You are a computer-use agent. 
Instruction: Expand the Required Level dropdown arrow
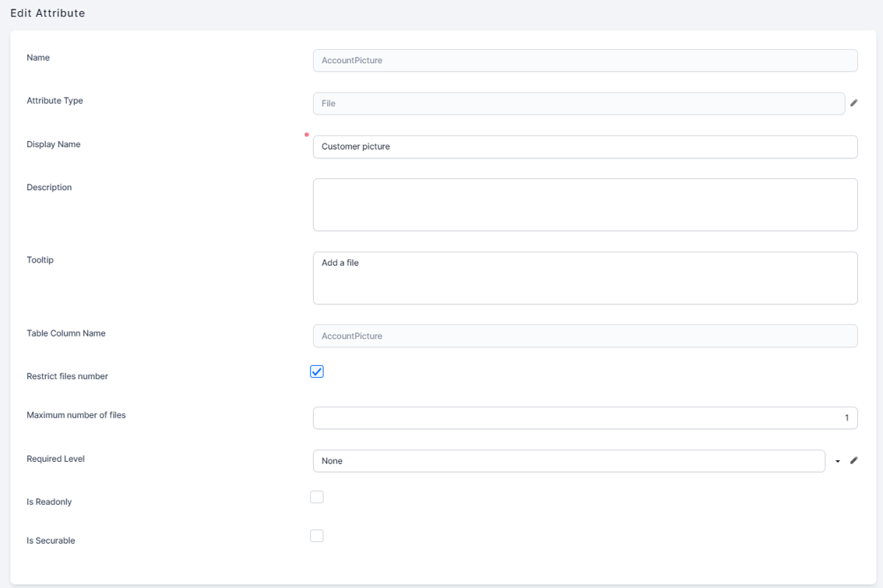[x=838, y=461]
